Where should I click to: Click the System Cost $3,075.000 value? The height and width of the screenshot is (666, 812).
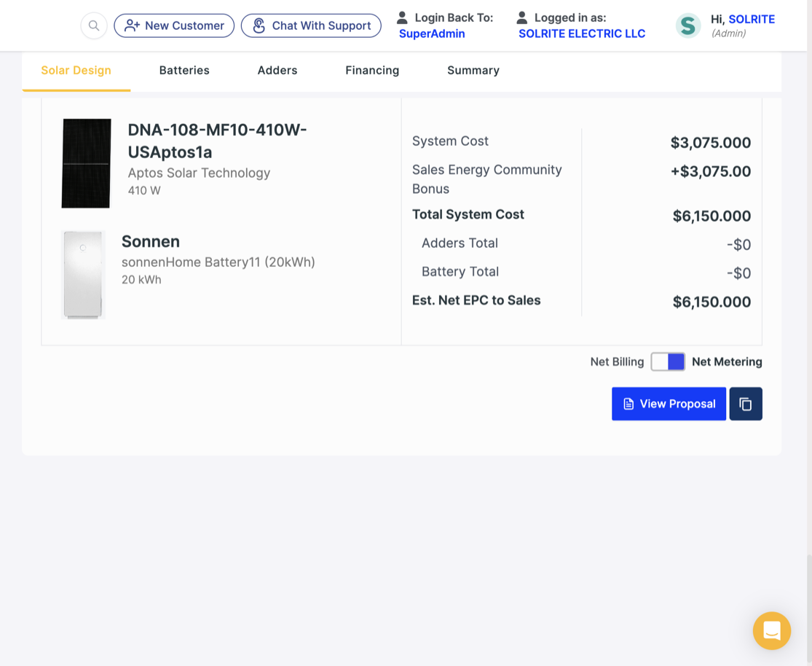711,143
